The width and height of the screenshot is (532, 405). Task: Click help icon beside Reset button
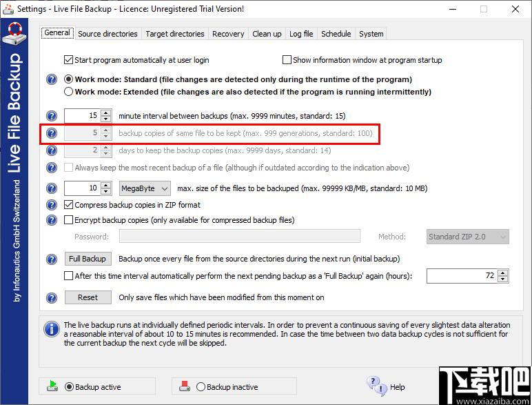(52, 298)
